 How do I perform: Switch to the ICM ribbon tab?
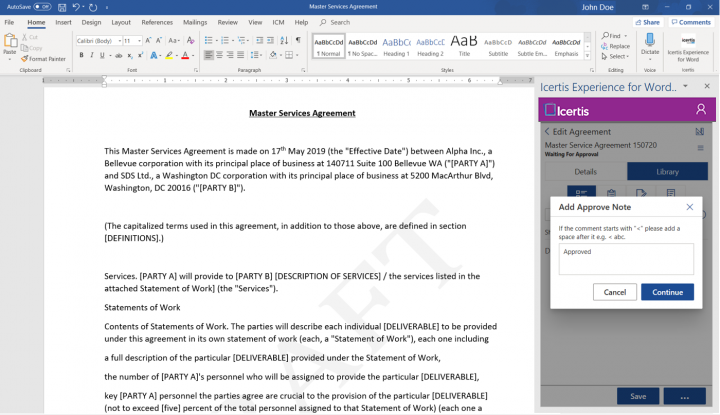pos(278,22)
